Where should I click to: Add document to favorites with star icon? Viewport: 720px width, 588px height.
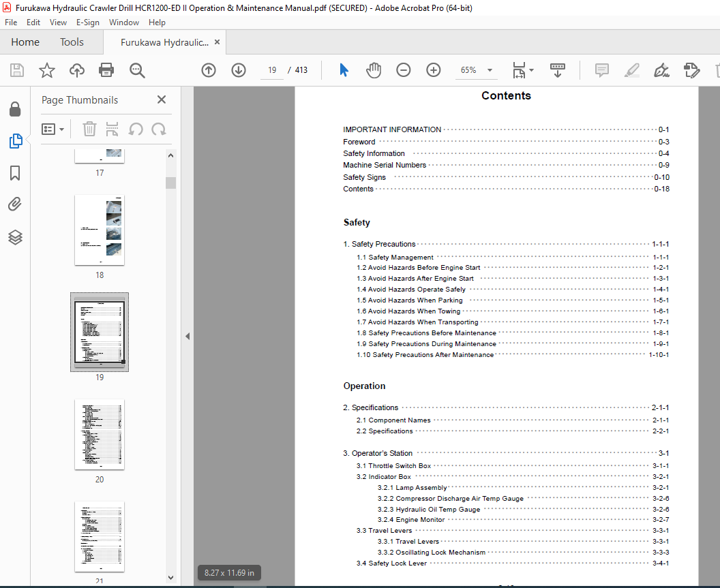47,70
